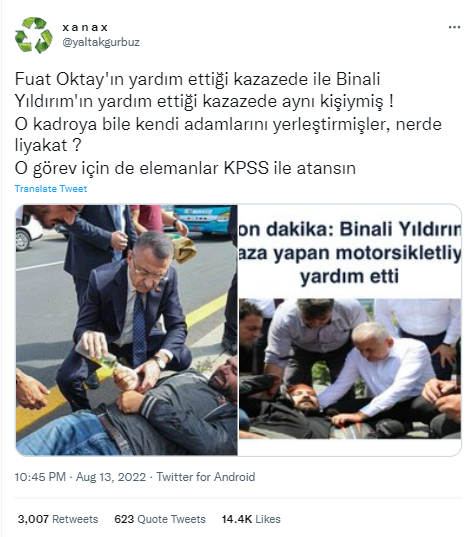Open the right photo of the man in the white shirt

[x=350, y=369]
